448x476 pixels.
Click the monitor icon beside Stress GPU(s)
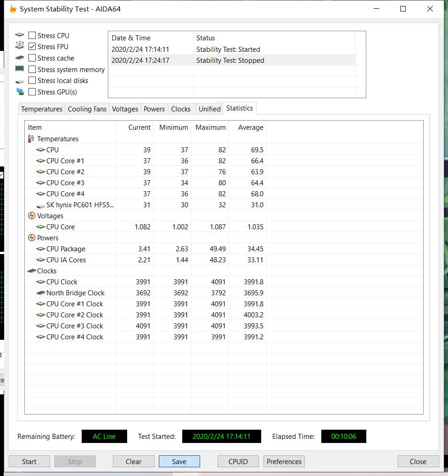click(20, 92)
